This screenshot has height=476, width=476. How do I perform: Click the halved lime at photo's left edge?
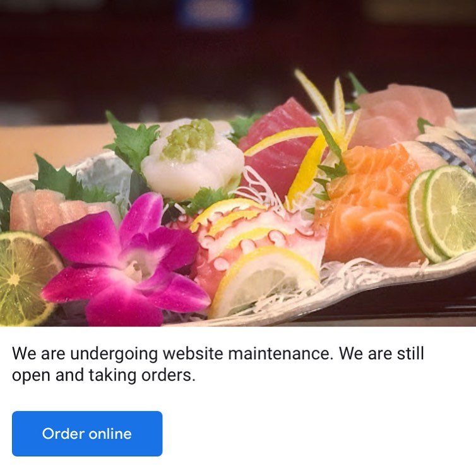coord(27,278)
